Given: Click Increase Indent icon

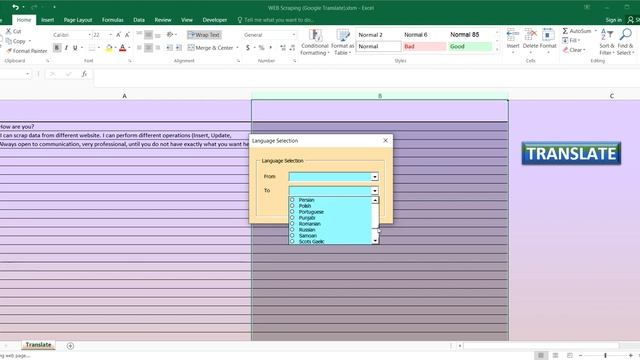Looking at the screenshot, I should pos(179,48).
